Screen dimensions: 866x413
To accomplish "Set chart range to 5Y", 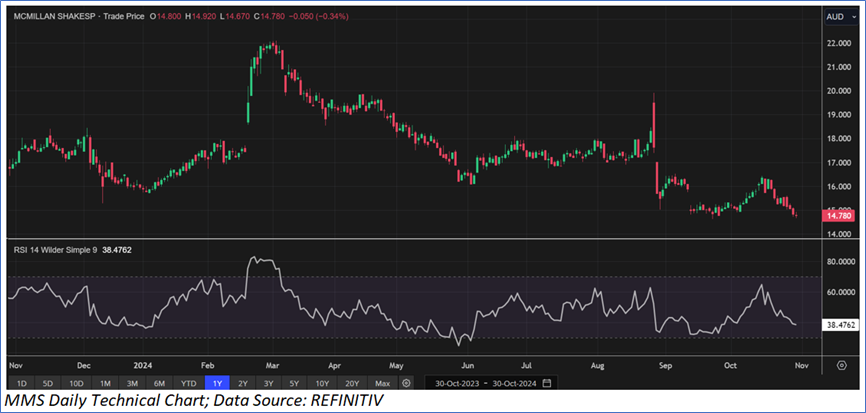I will tap(294, 383).
